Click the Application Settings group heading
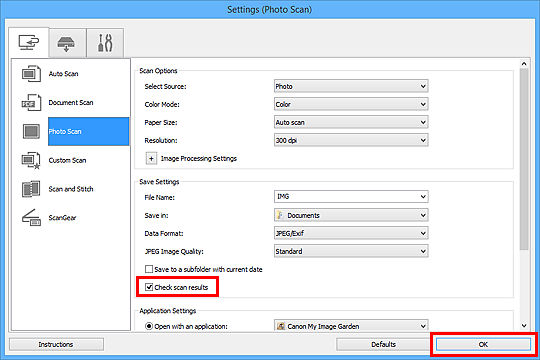 (x=168, y=310)
